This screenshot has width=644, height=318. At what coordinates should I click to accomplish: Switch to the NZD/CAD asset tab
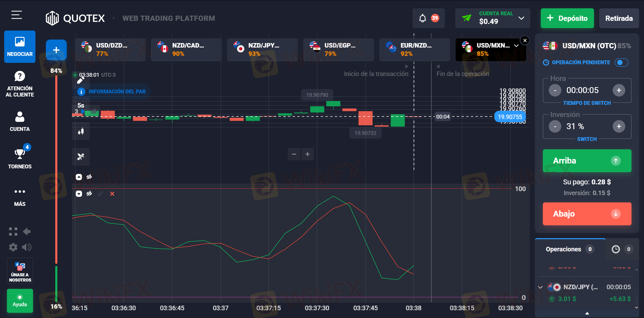(186, 50)
